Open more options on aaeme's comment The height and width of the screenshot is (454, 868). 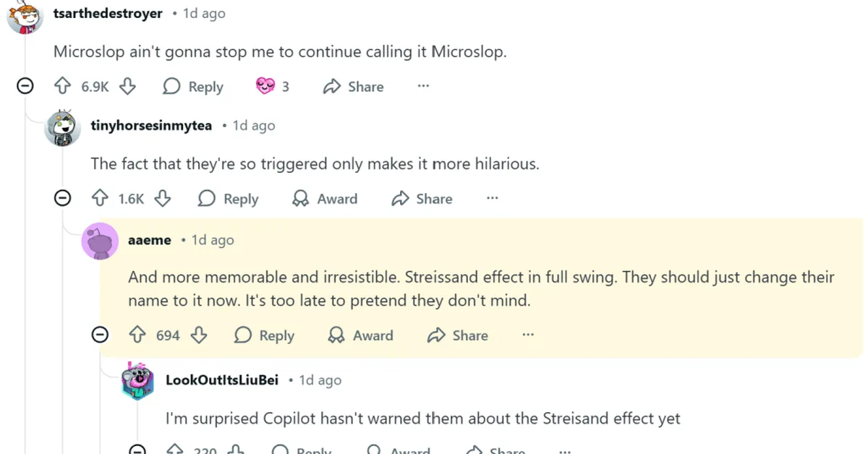point(527,334)
